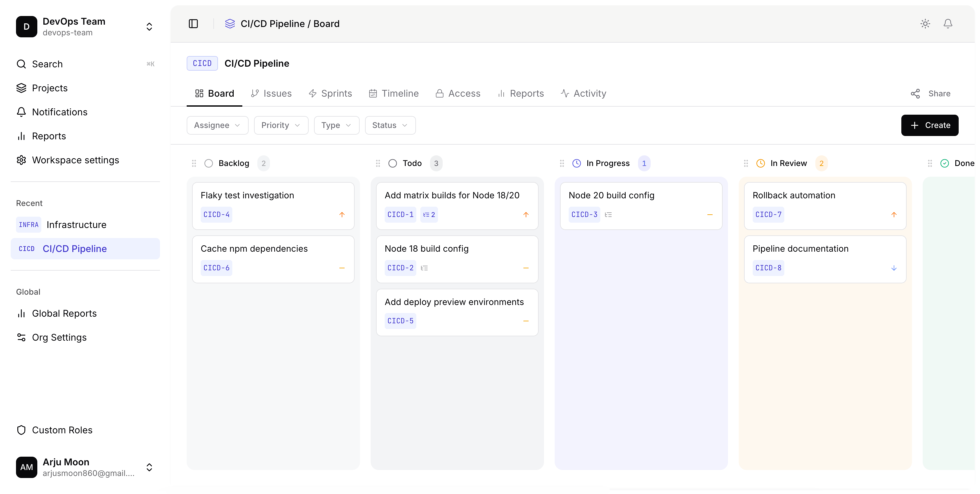Click the priority arrow on Flaky test investigation
The width and height of the screenshot is (980, 494).
[x=342, y=214]
